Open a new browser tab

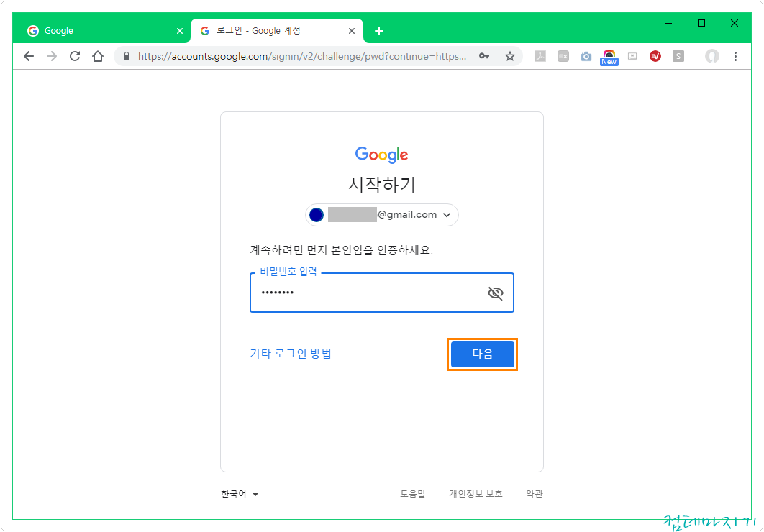[x=379, y=31]
